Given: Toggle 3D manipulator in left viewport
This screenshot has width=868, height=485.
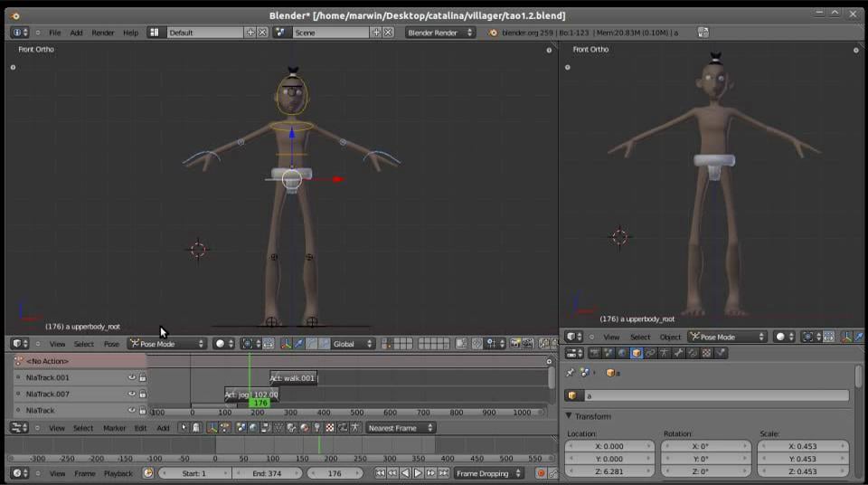Looking at the screenshot, I should click(286, 344).
